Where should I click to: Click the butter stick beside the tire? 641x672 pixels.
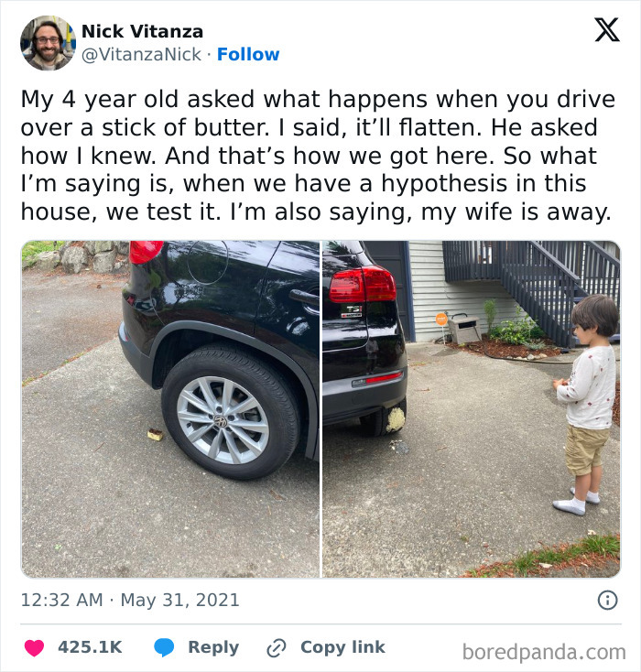coord(155,434)
